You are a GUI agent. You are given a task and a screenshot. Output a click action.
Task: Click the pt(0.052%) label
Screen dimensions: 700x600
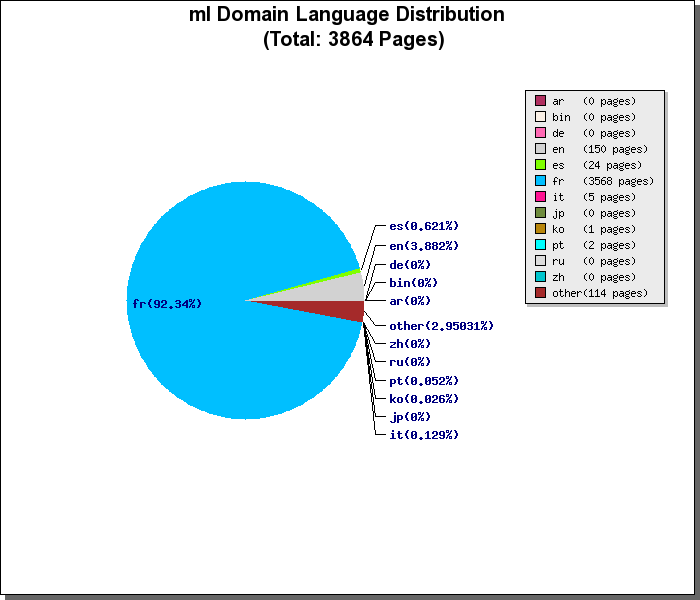[424, 381]
